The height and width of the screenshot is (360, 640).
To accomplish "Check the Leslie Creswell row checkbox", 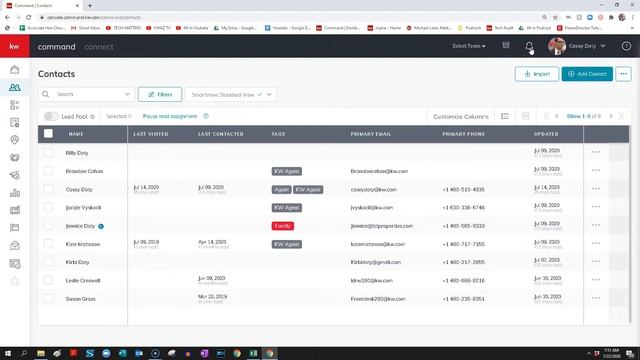I will (48, 280).
